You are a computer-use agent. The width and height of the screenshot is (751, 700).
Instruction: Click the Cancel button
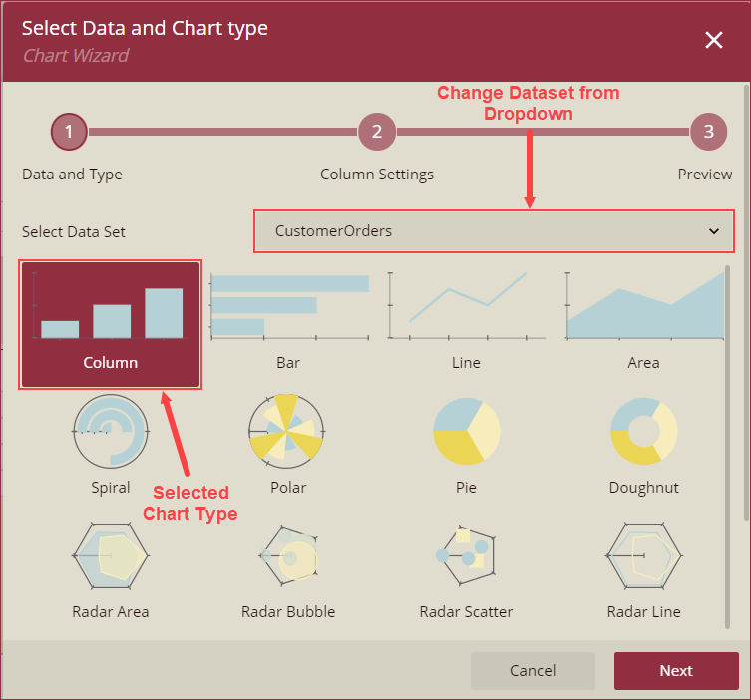(x=533, y=670)
